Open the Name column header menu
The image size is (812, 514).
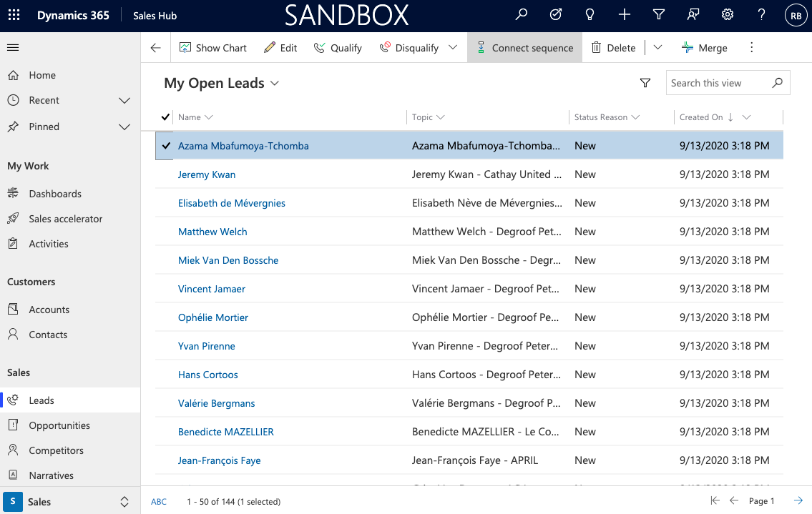[x=195, y=117]
